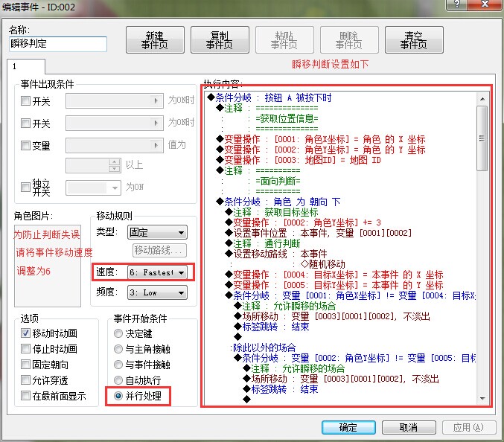Open the 类型 dropdown showing 固定
Screen dimensions: 504x442
point(157,232)
